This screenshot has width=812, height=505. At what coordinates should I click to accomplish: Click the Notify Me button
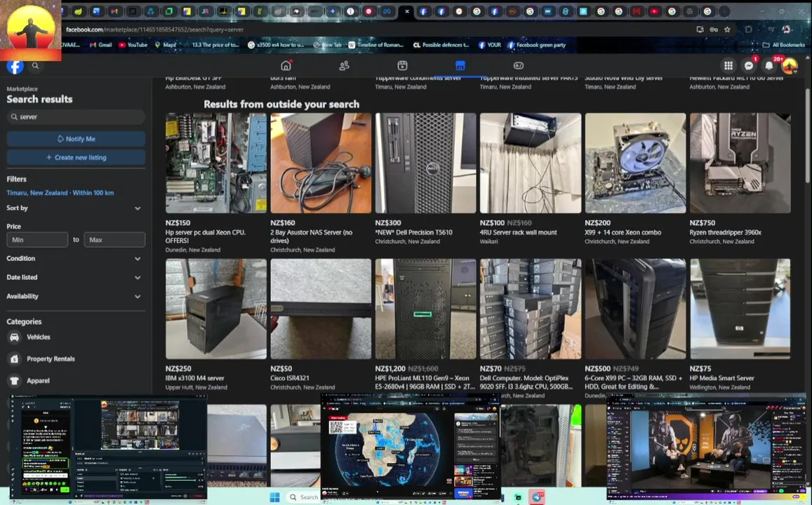pyautogui.click(x=76, y=139)
